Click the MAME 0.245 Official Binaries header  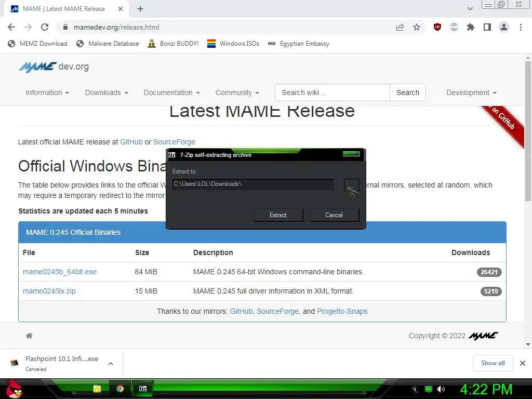coord(262,232)
